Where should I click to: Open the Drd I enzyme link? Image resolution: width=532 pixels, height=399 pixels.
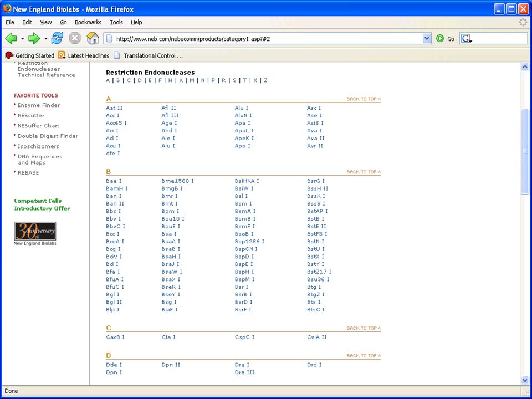click(x=314, y=365)
